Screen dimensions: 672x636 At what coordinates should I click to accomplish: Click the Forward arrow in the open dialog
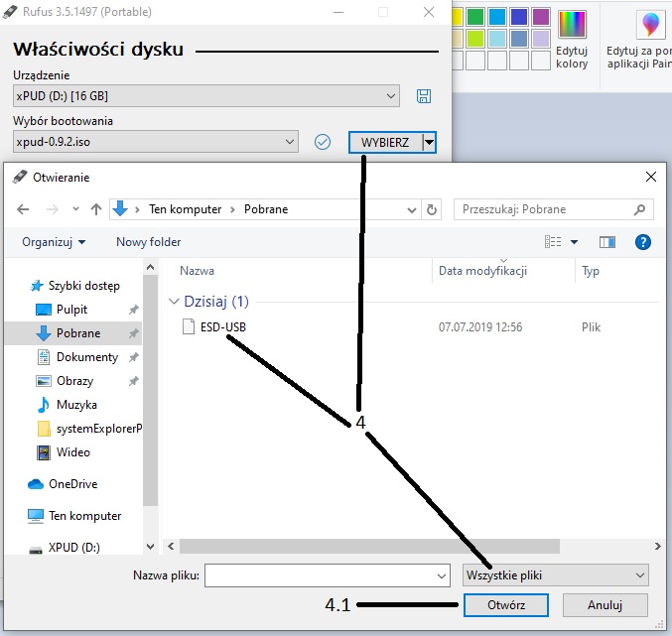(53, 209)
